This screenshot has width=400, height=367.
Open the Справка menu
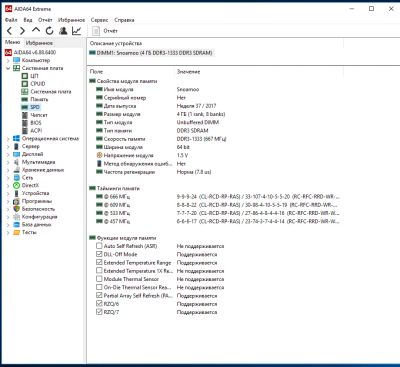(x=124, y=20)
